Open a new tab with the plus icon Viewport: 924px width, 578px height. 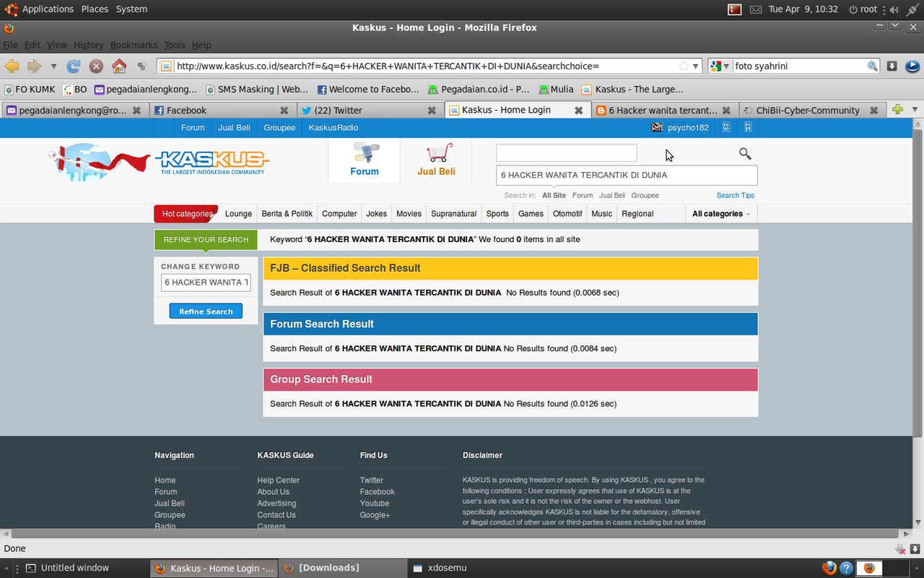[x=897, y=110]
